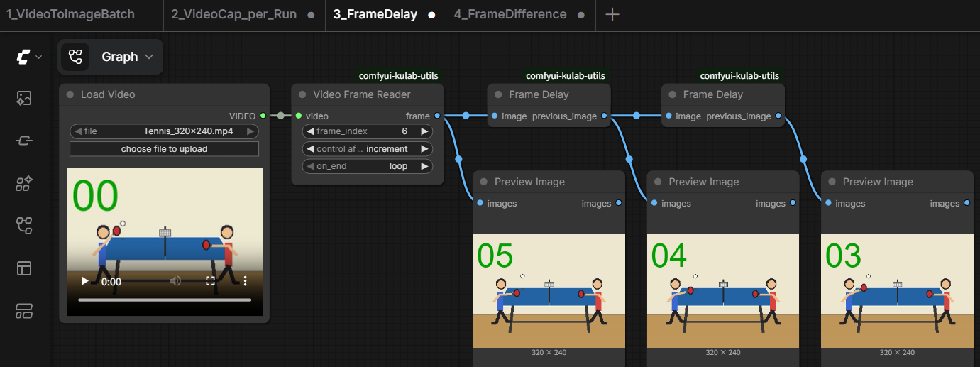
Task: Open the on_end loop combo box
Action: click(368, 166)
